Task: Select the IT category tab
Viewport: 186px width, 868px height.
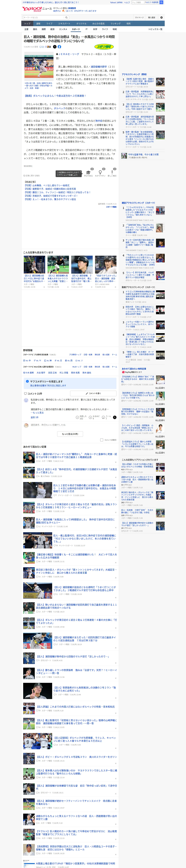Action: click(x=86, y=29)
